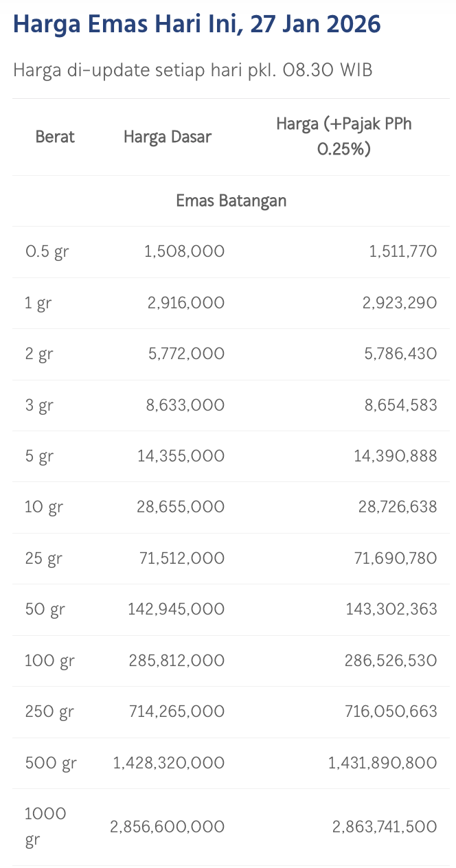Select the 25 gr weight label
Screen dimensions: 456x868
coord(43,558)
